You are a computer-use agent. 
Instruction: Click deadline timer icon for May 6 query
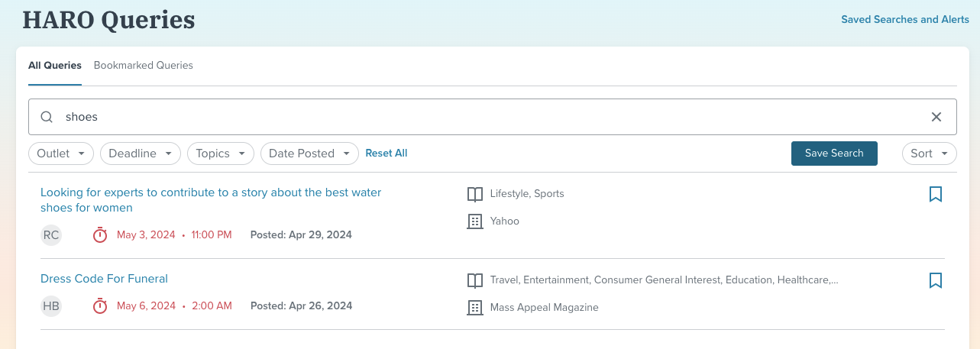pos(100,305)
